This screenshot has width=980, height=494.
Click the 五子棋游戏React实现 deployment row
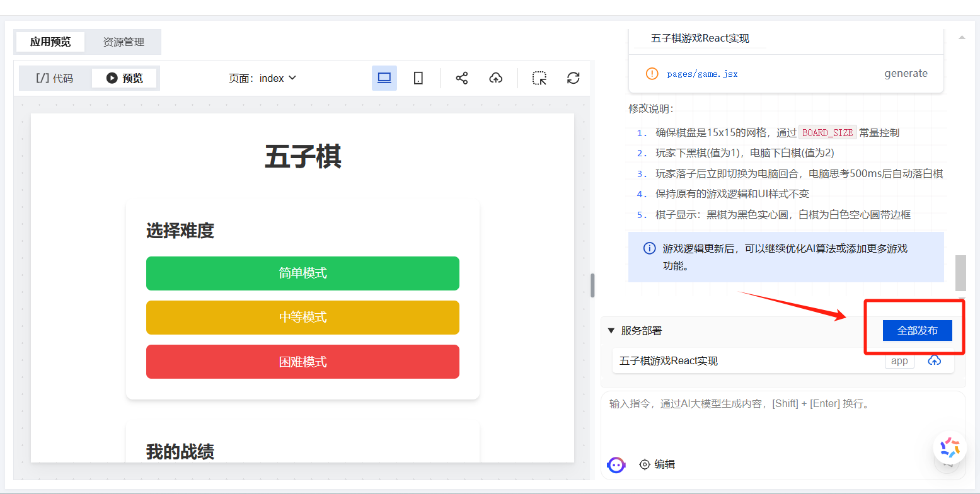783,361
